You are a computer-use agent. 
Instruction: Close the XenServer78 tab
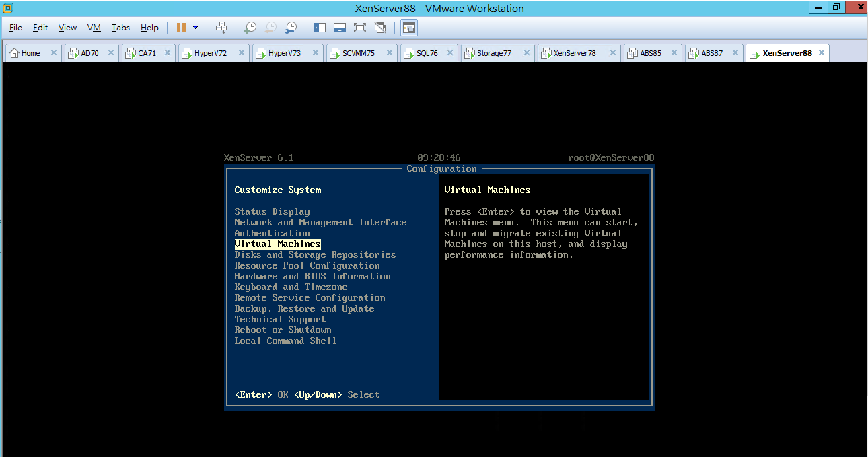[x=613, y=53]
